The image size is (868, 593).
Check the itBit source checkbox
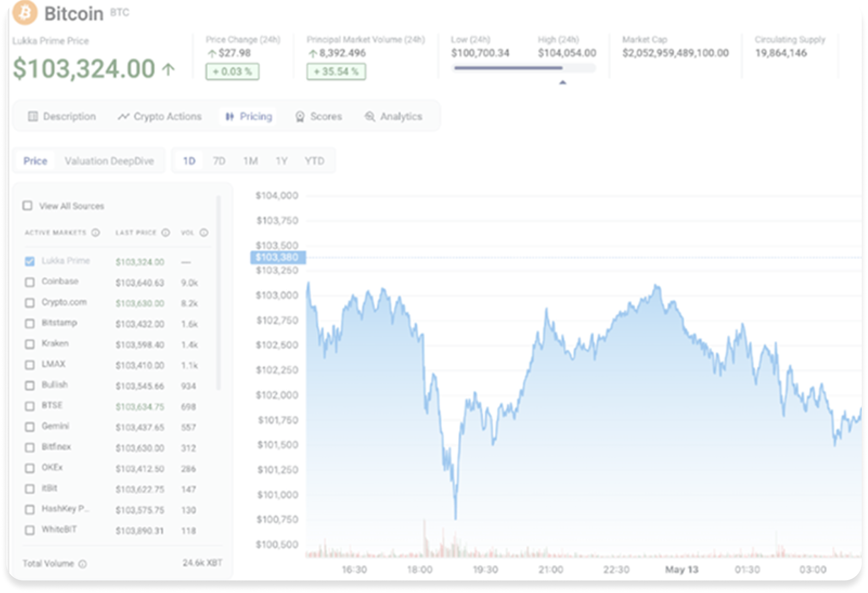pyautogui.click(x=30, y=489)
